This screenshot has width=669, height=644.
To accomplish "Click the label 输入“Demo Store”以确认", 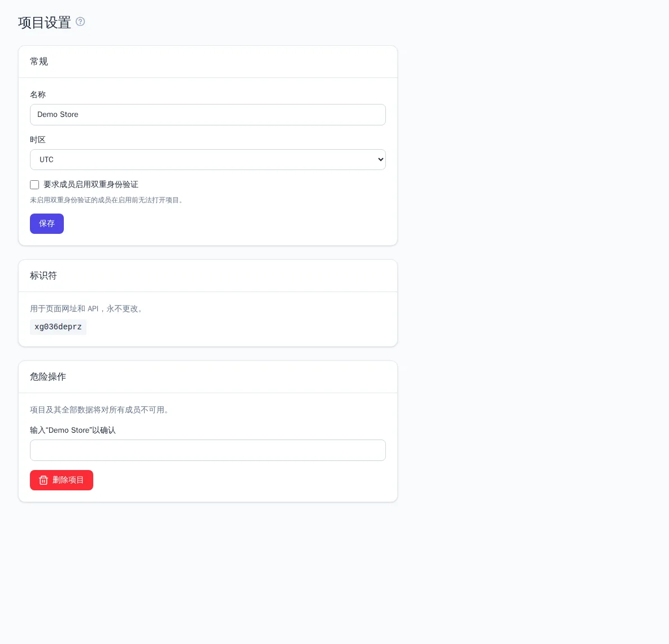I will (x=72, y=430).
